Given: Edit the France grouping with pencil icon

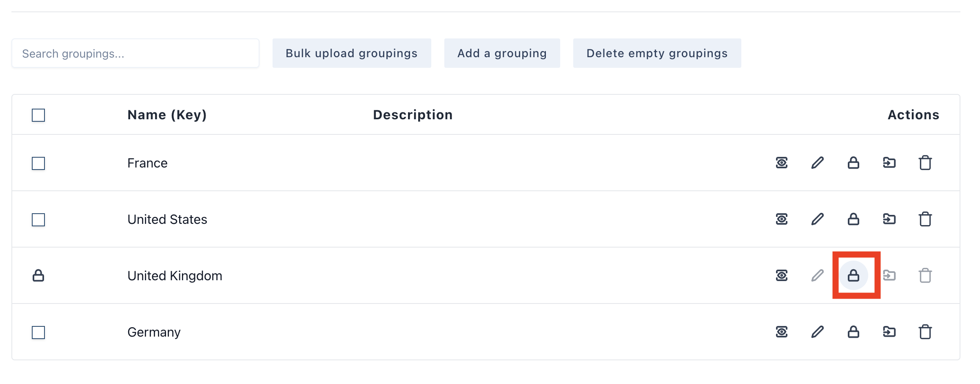Looking at the screenshot, I should (817, 163).
